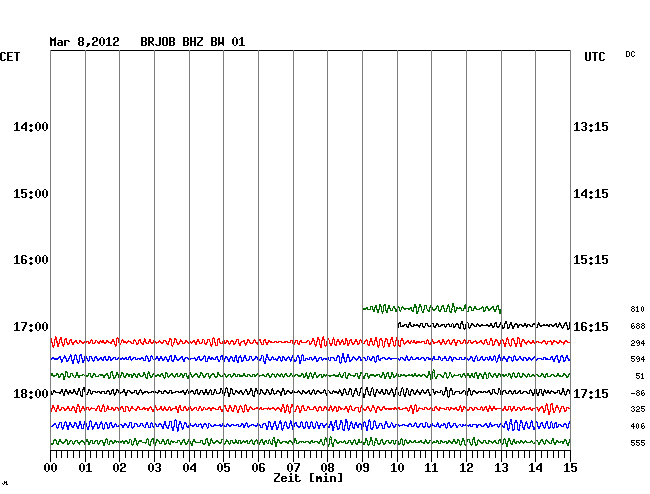The height and width of the screenshot is (494, 650).
Task: Click the black trace with offset -86
Action: [x=310, y=392]
